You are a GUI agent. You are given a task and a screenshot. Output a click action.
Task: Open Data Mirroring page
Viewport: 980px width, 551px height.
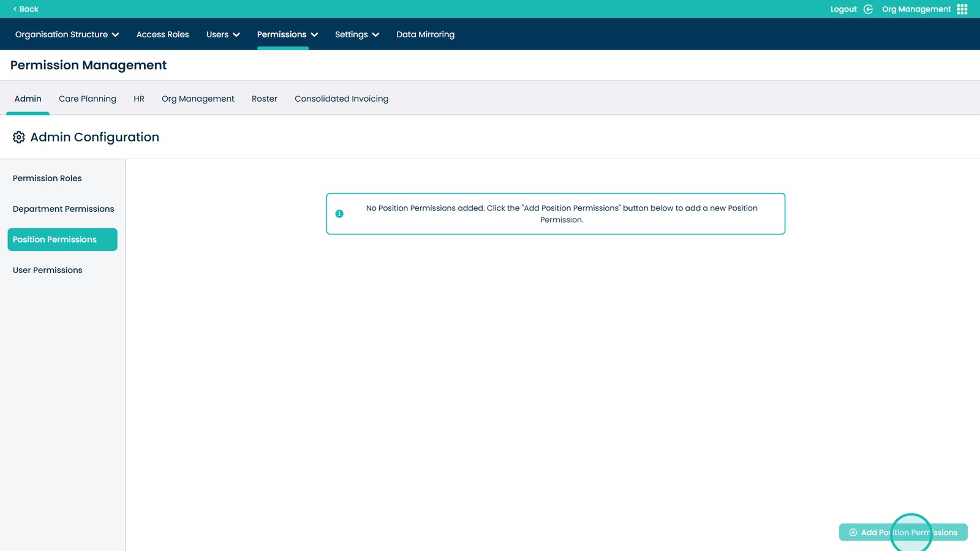[x=425, y=34]
